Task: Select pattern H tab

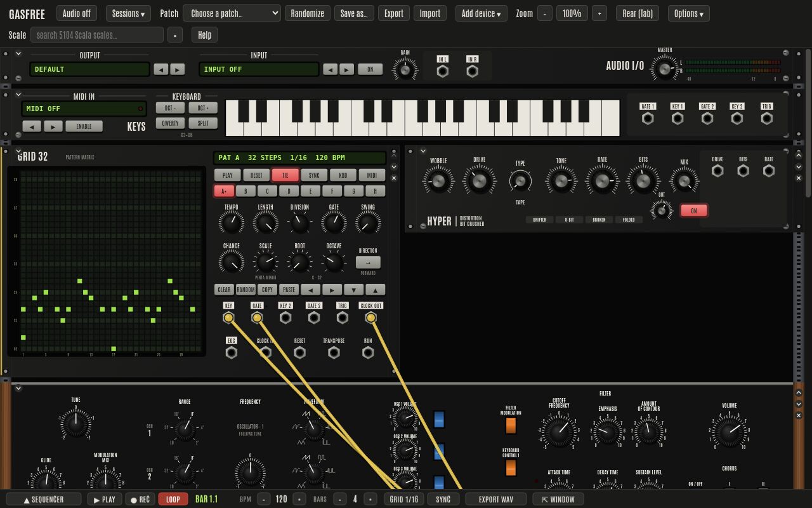Action: coord(375,191)
